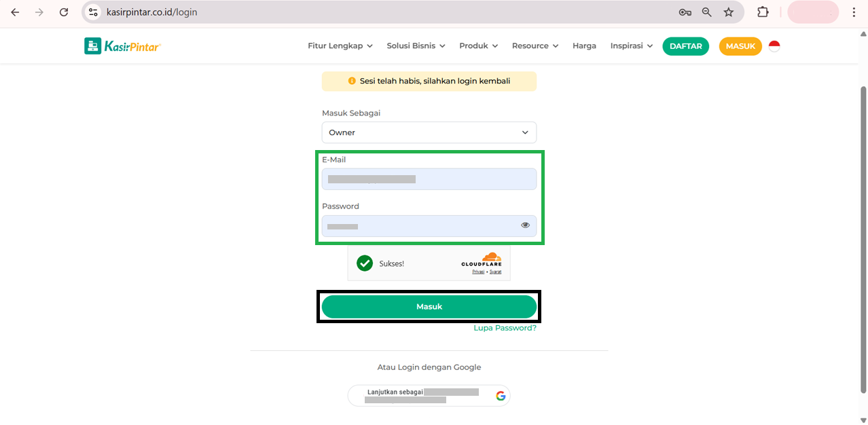
Task: Switch language using the Indonesian flag icon
Action: [x=774, y=46]
